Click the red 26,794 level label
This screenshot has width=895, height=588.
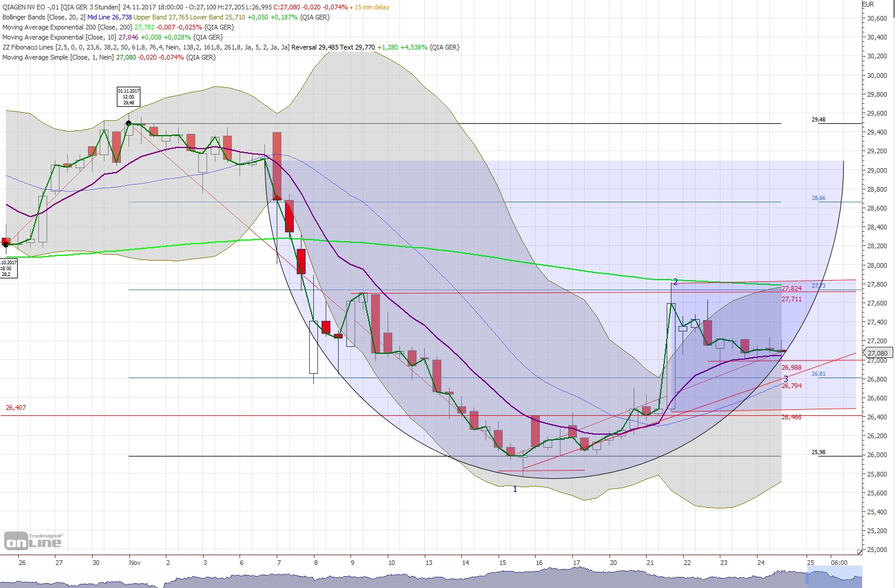pos(792,386)
